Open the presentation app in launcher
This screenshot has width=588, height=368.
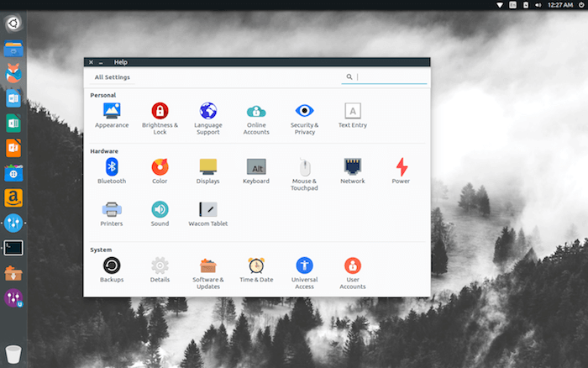pos(13,148)
